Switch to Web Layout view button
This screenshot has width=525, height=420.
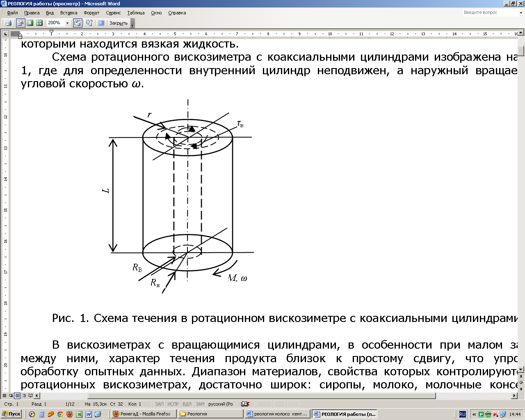click(x=11, y=395)
